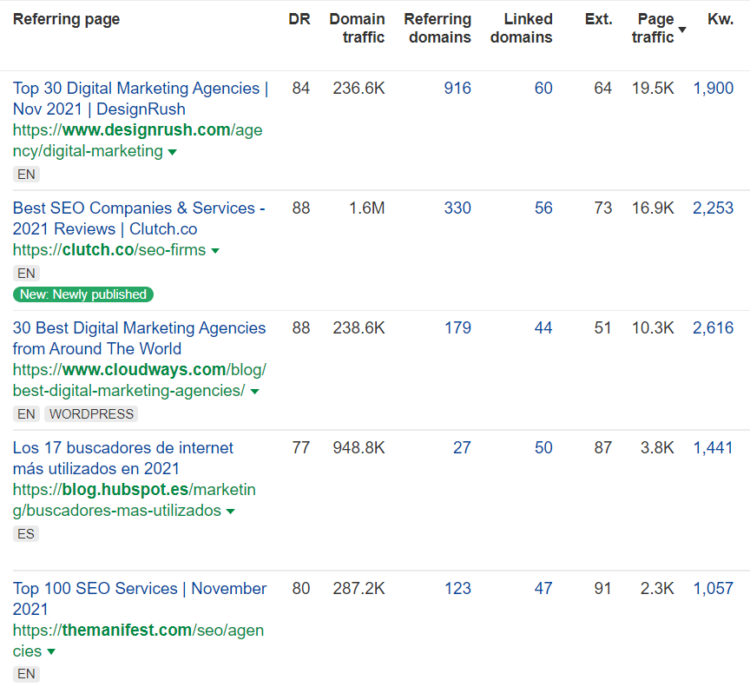750x687 pixels.
Task: Click EN tag in the DesignRush row
Action: click(26, 174)
